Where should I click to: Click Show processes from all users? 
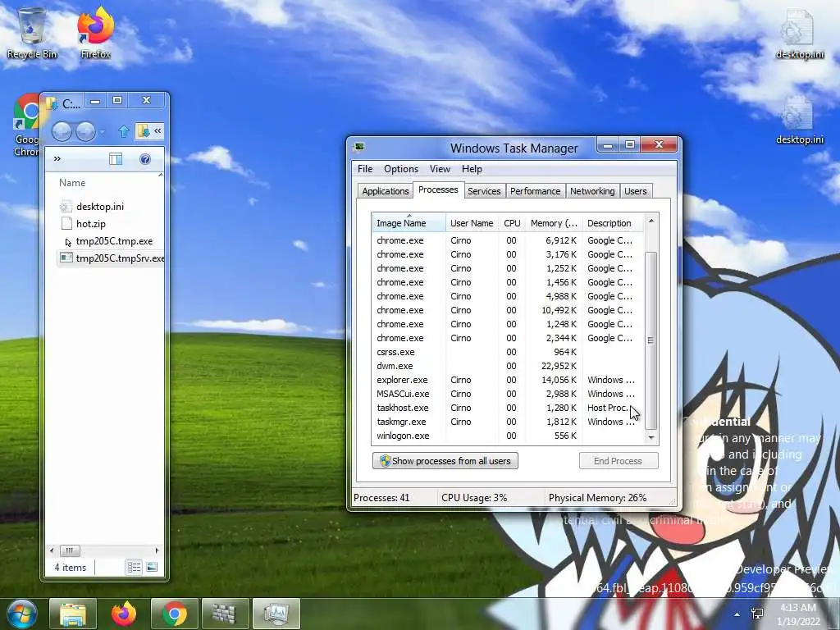(x=445, y=461)
